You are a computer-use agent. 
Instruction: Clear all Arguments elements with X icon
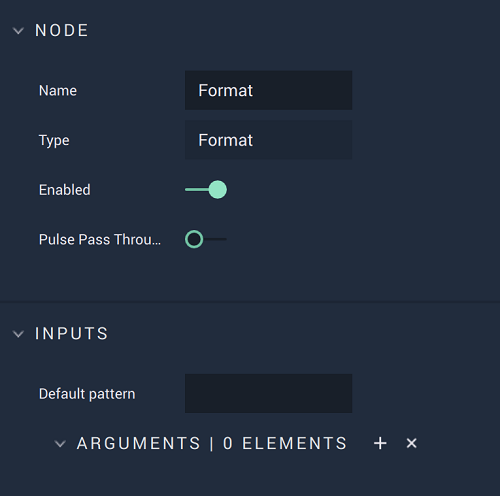coord(412,443)
